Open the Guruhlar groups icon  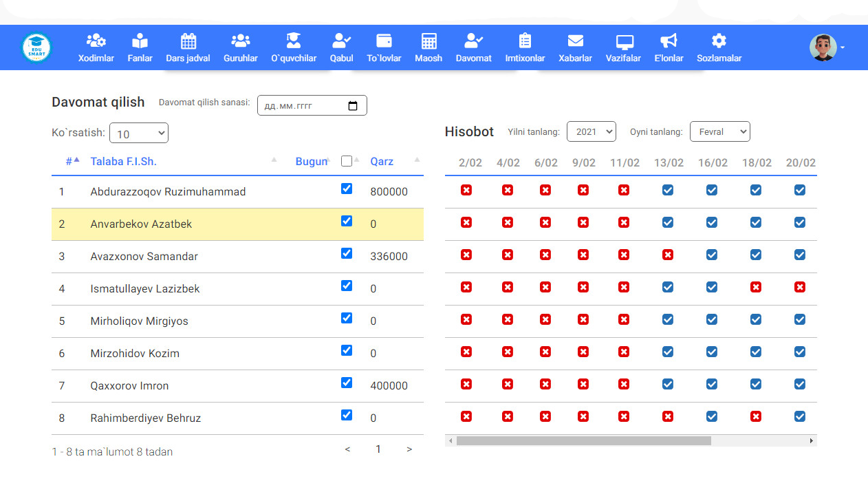(240, 41)
